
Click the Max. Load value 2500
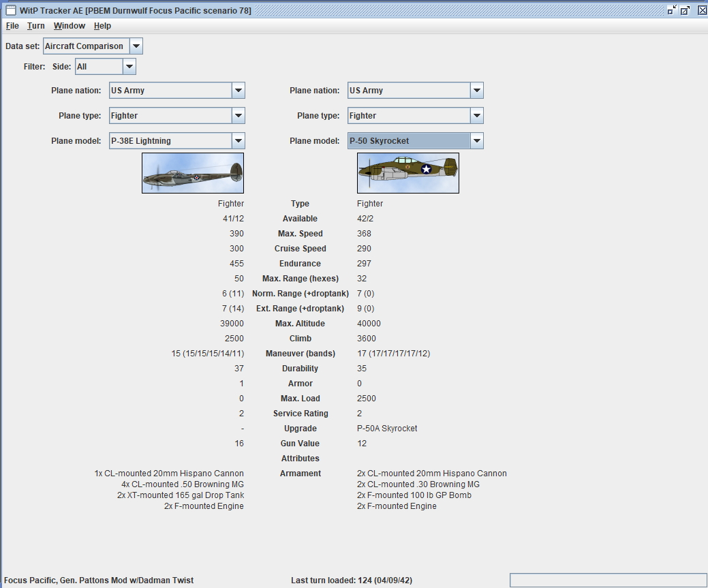(x=367, y=399)
